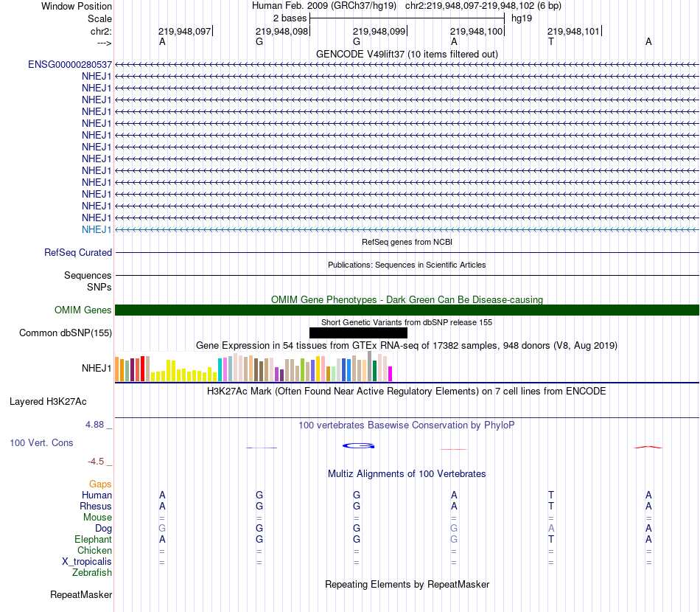Open the RepeatMasker track label
The width and height of the screenshot is (700, 612).
tap(81, 594)
